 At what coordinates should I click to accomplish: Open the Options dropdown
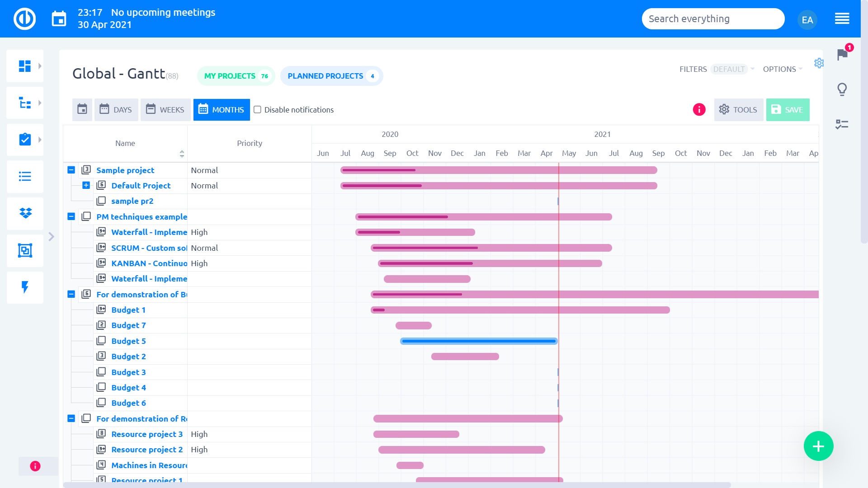point(782,69)
